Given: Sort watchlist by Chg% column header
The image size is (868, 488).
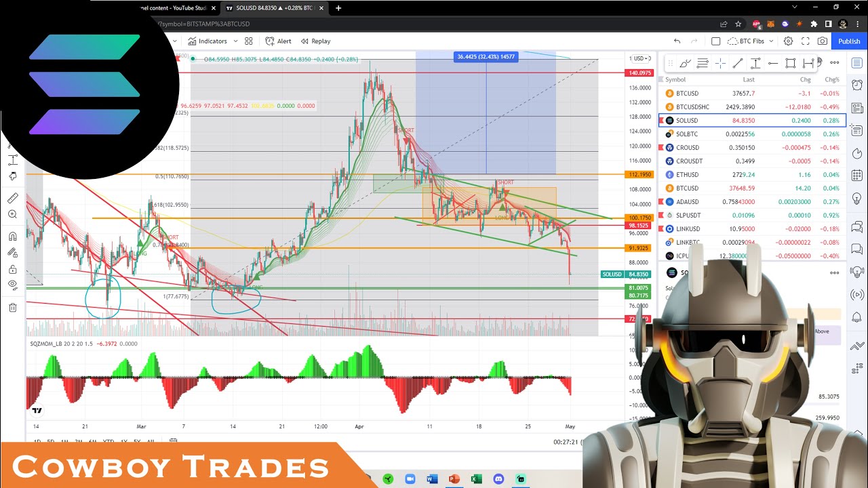Looking at the screenshot, I should [x=833, y=79].
